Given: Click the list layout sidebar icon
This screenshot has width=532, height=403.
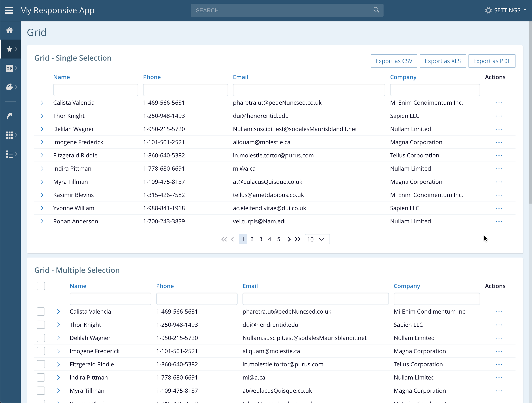Looking at the screenshot, I should 9,154.
